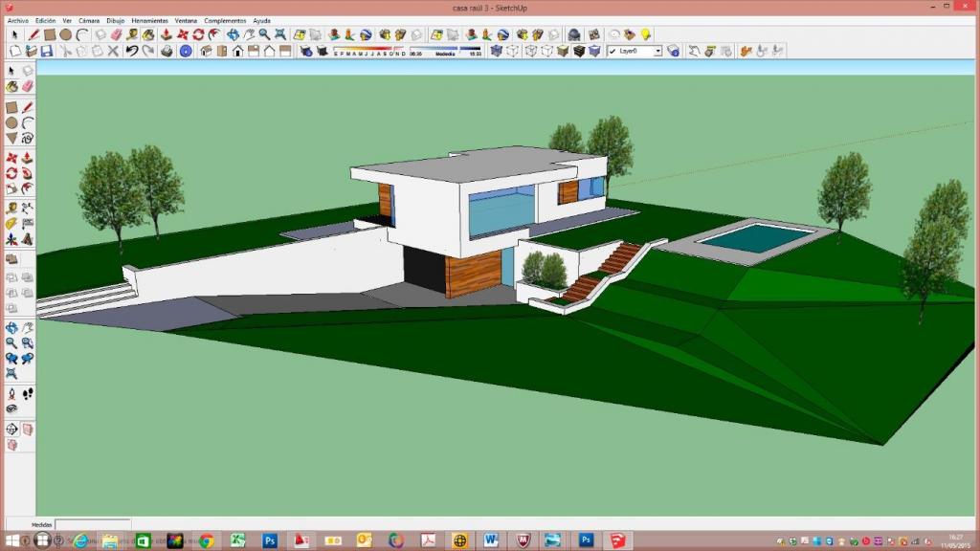
Task: Select the Eraser tool in top toolbar
Action: (x=117, y=34)
